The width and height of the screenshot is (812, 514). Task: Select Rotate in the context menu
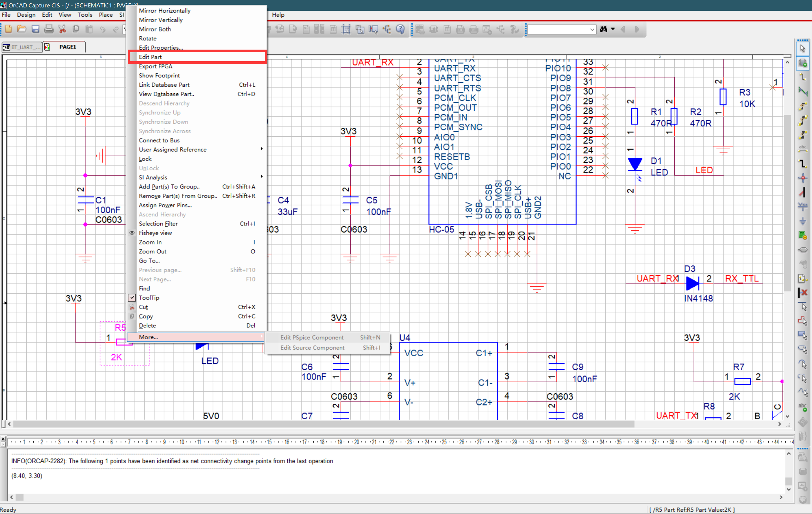tap(196, 39)
